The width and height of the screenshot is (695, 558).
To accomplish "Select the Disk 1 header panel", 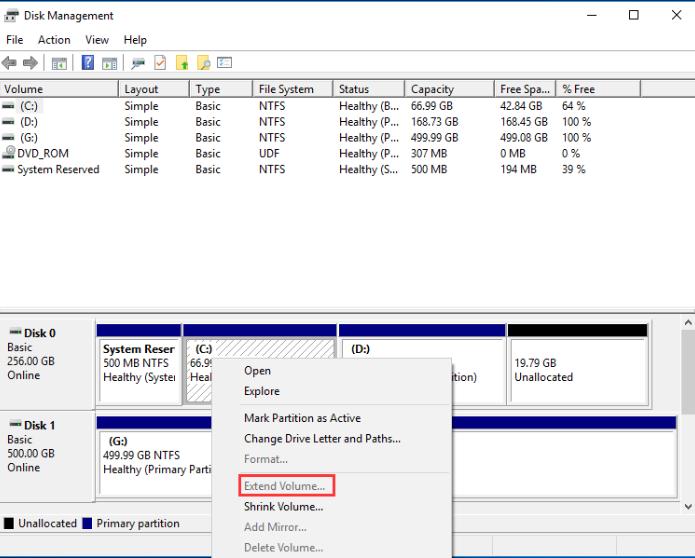I will tap(47, 456).
